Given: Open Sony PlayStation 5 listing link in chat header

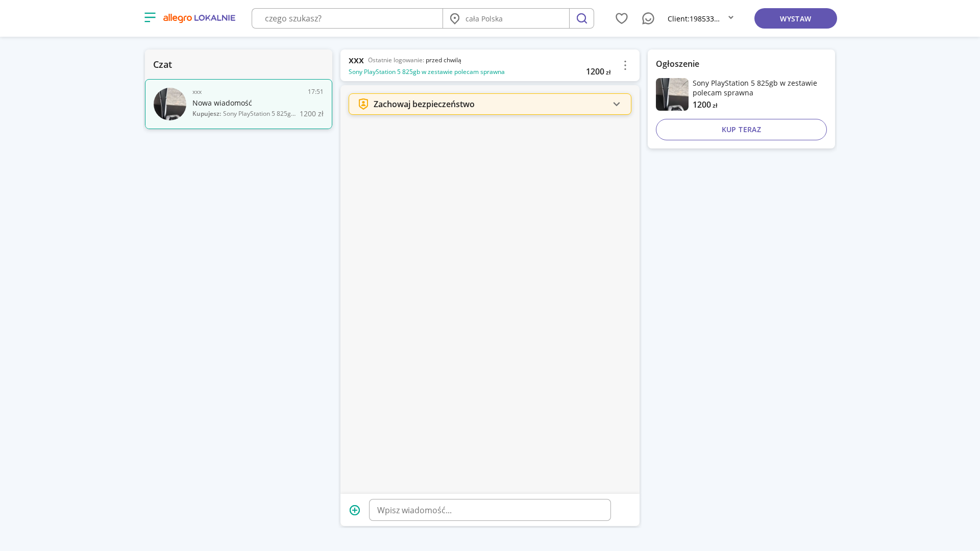Looking at the screenshot, I should [426, 72].
